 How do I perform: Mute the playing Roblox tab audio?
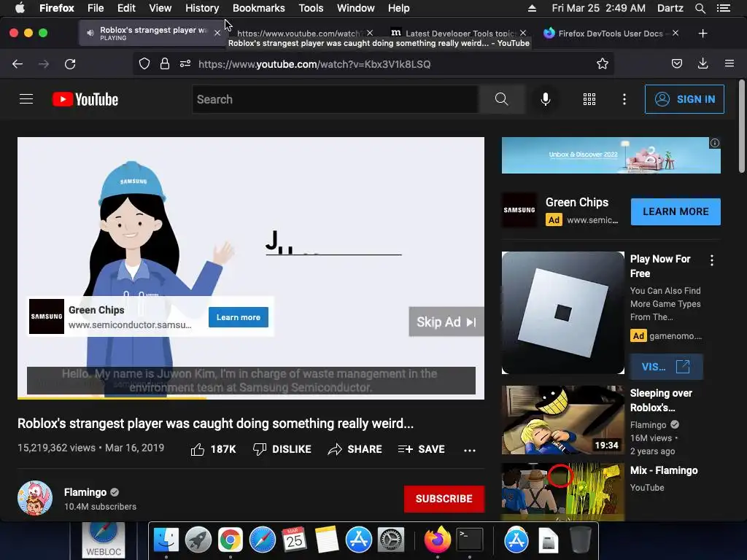point(90,33)
